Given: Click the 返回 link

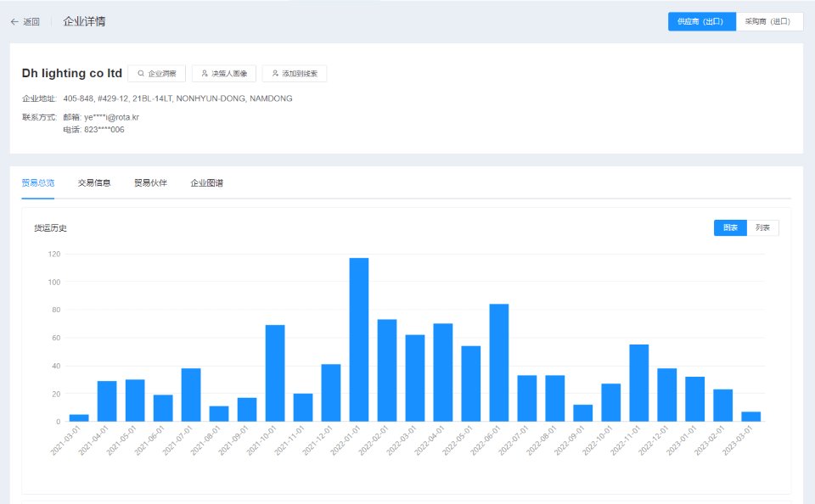Looking at the screenshot, I should click(x=31, y=22).
